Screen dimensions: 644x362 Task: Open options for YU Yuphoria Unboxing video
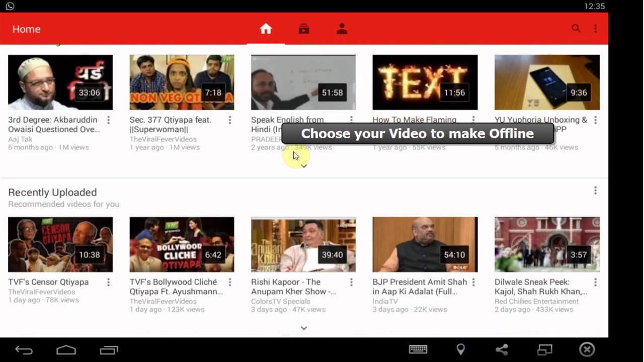point(596,120)
